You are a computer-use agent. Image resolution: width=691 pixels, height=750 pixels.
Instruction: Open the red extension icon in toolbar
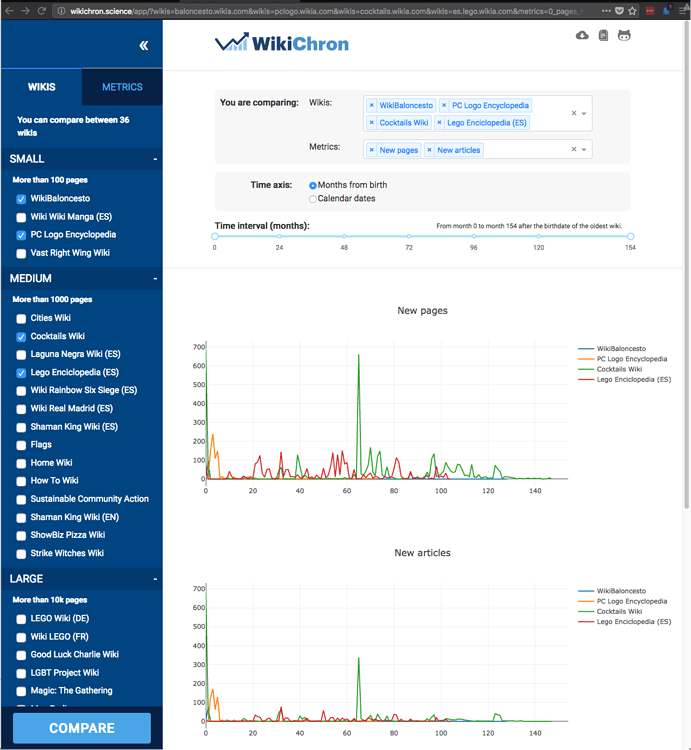(x=650, y=11)
